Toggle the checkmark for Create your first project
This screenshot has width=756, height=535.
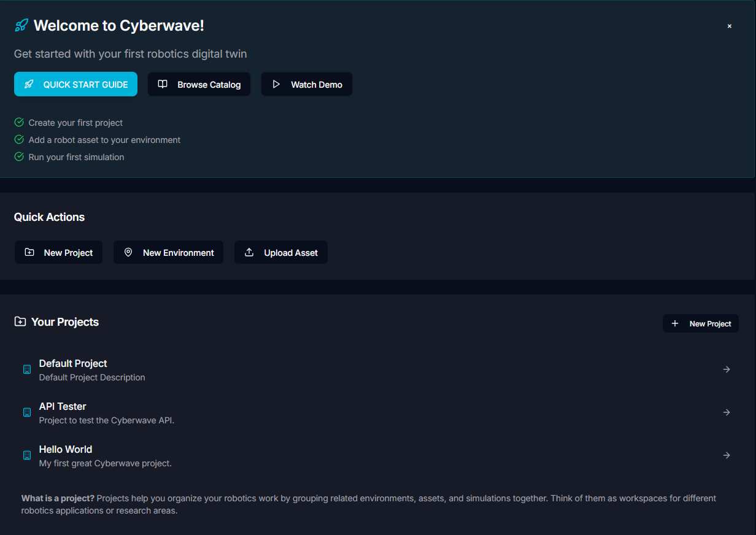point(18,122)
